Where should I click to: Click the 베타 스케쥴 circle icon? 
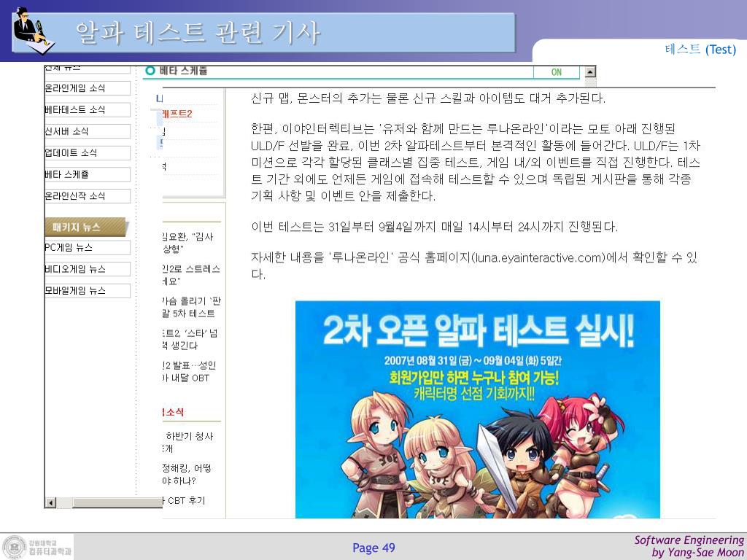click(150, 71)
